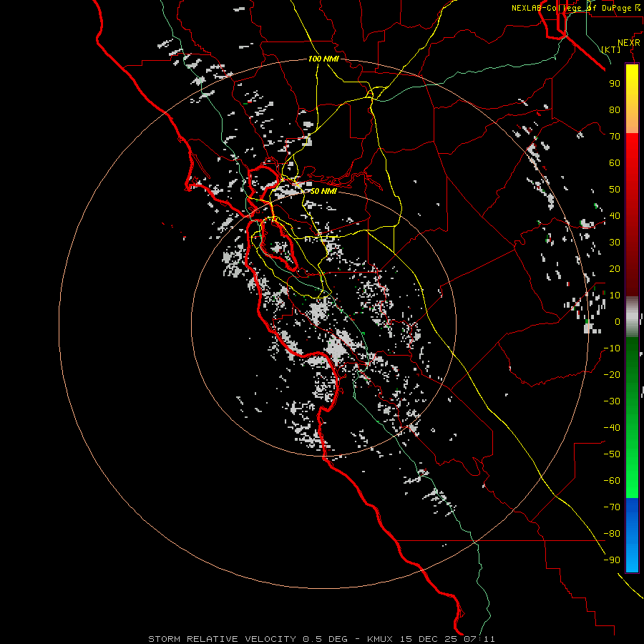The image size is (644, 644).
Task: Pick the green segment of the velocity color bar
Action: [632, 417]
